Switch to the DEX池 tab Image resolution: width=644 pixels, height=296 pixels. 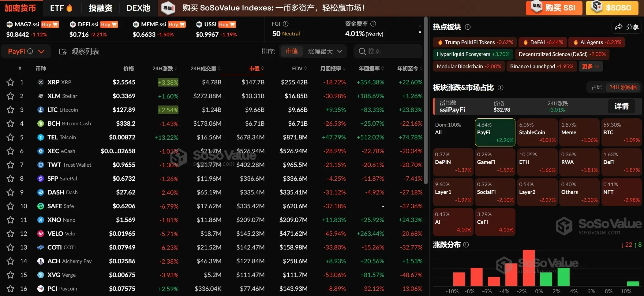click(138, 8)
